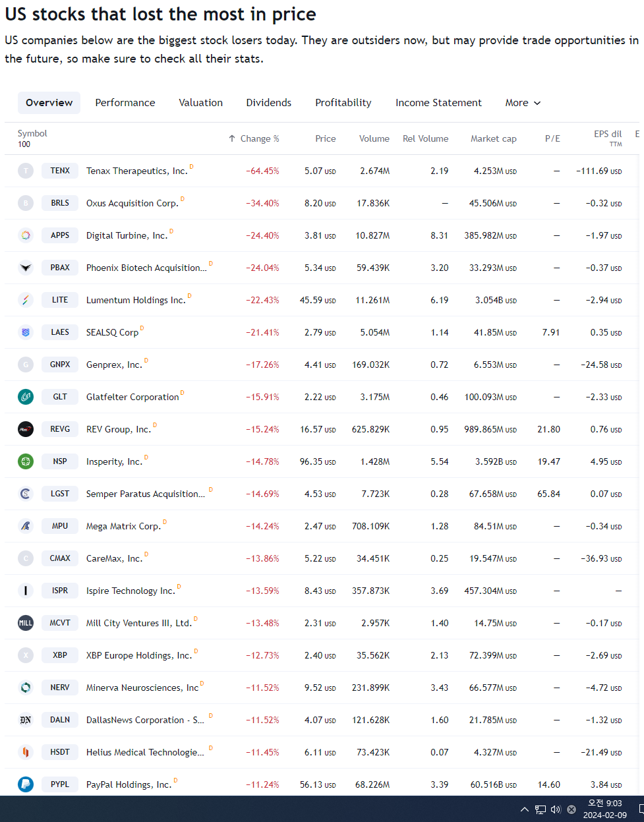Open the LITE ticker link
This screenshot has height=822, width=644.
pos(60,300)
